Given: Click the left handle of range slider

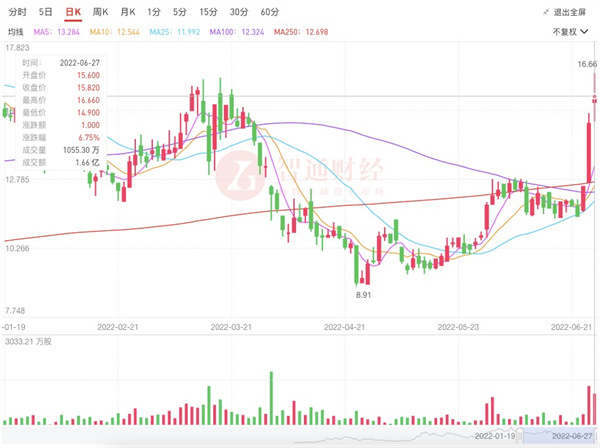Looking at the screenshot, I should tap(521, 436).
